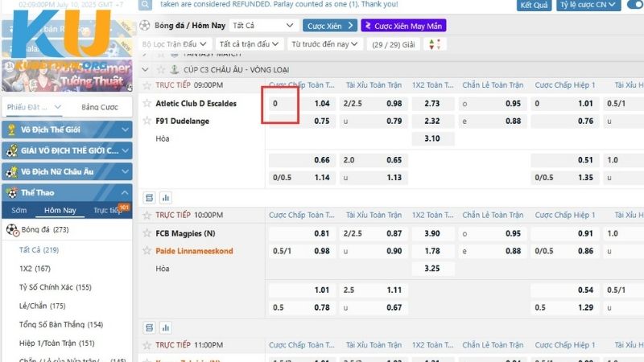Click the favorite star beside F91 Dudelange

tap(147, 121)
